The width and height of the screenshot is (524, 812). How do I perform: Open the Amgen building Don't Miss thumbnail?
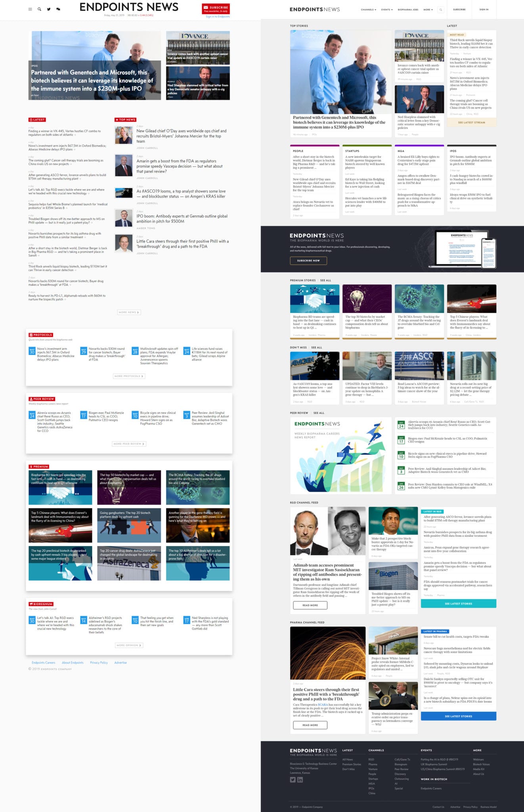coord(315,366)
